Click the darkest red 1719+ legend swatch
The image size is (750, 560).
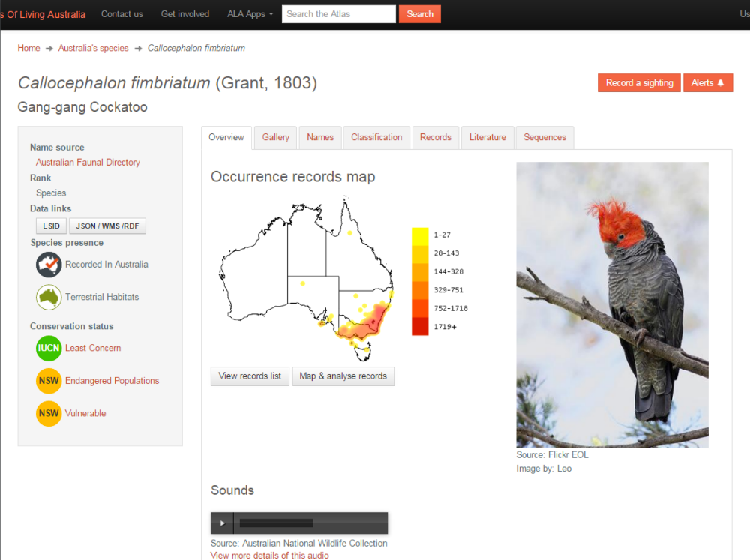420,327
